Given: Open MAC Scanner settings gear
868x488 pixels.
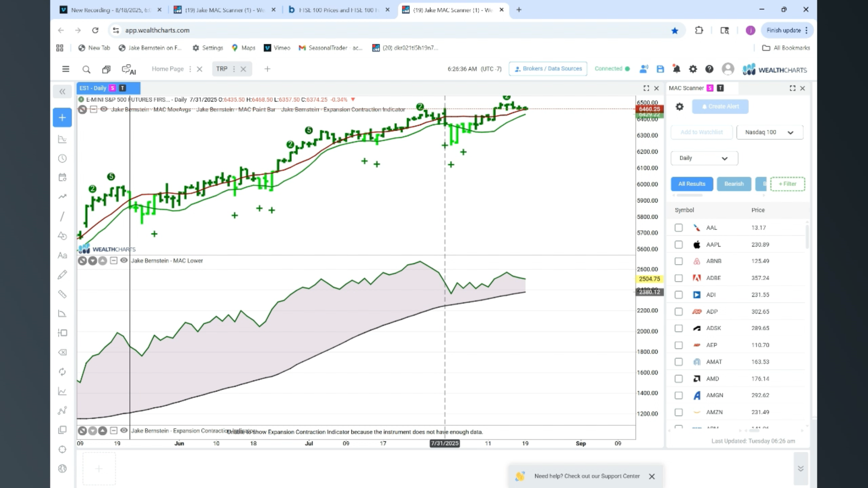Looking at the screenshot, I should tap(679, 107).
